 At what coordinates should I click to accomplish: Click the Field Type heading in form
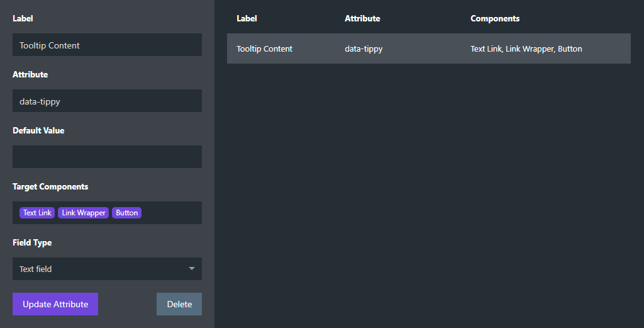32,242
